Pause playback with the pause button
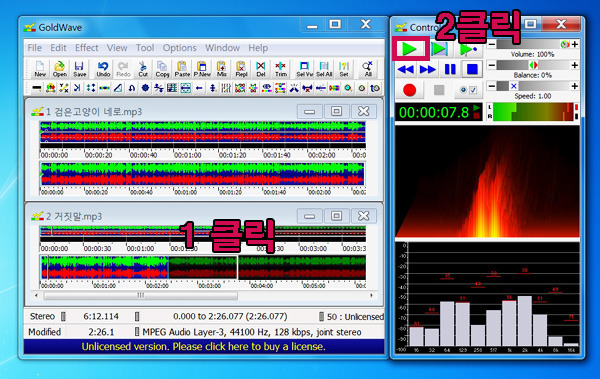 (450, 69)
